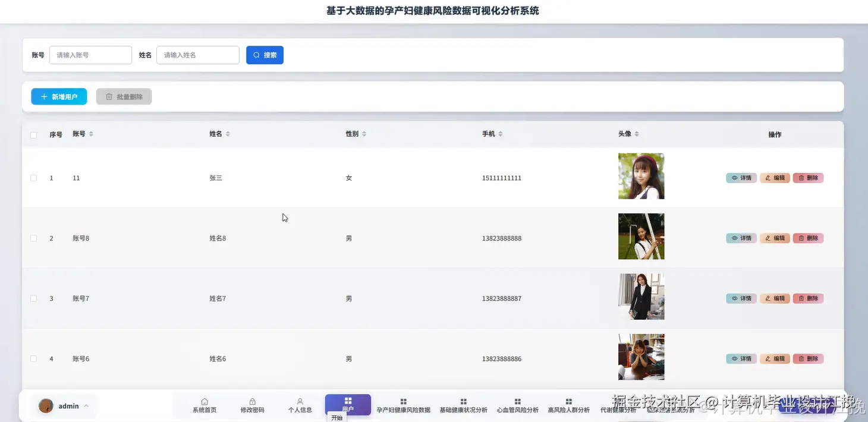Open 基础健康状况分析 grid icon

[x=464, y=402]
